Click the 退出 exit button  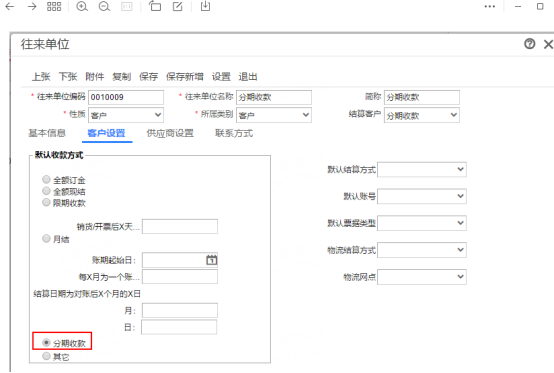(x=248, y=77)
